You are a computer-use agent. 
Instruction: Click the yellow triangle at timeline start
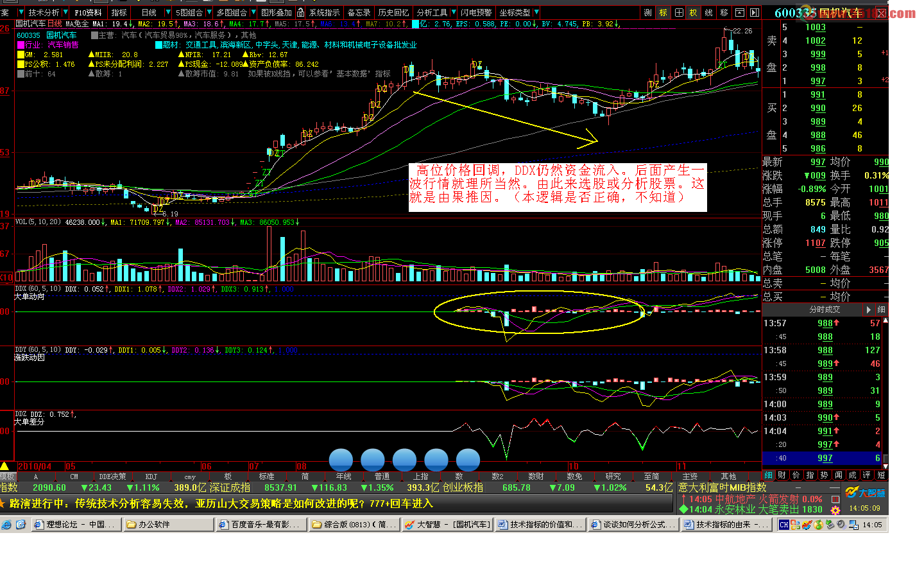coord(5,466)
